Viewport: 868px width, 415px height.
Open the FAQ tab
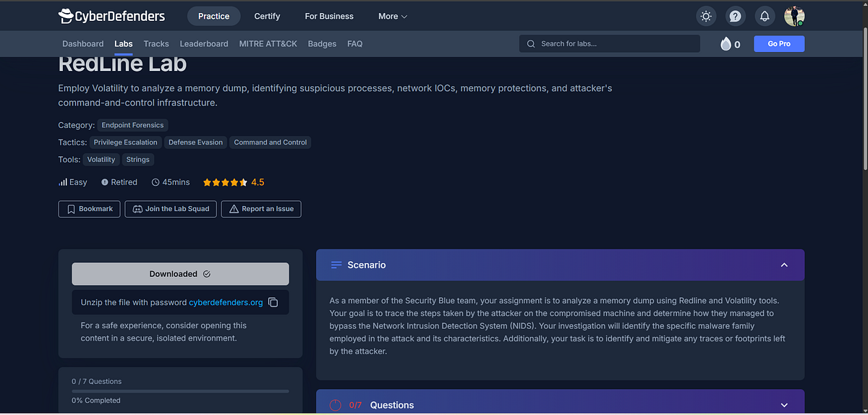(x=355, y=44)
